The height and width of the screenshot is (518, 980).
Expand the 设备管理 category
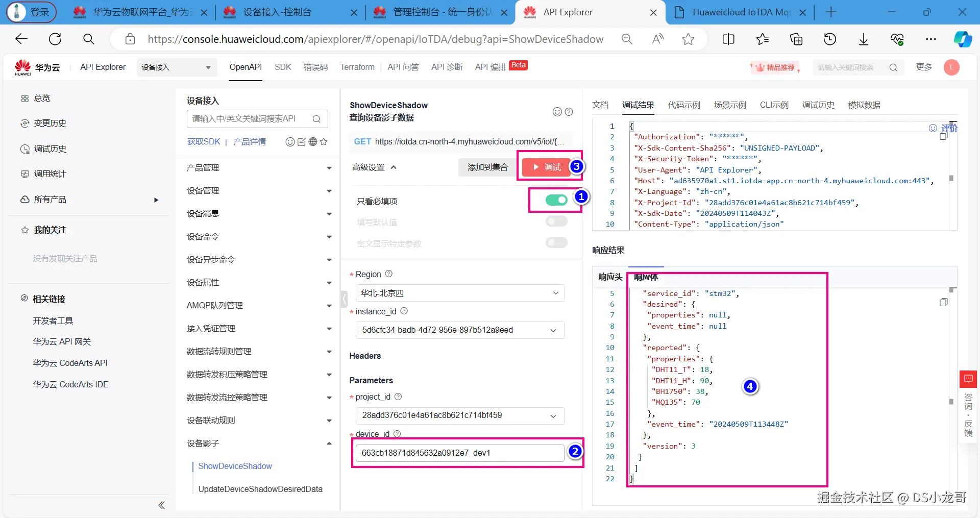click(x=259, y=190)
